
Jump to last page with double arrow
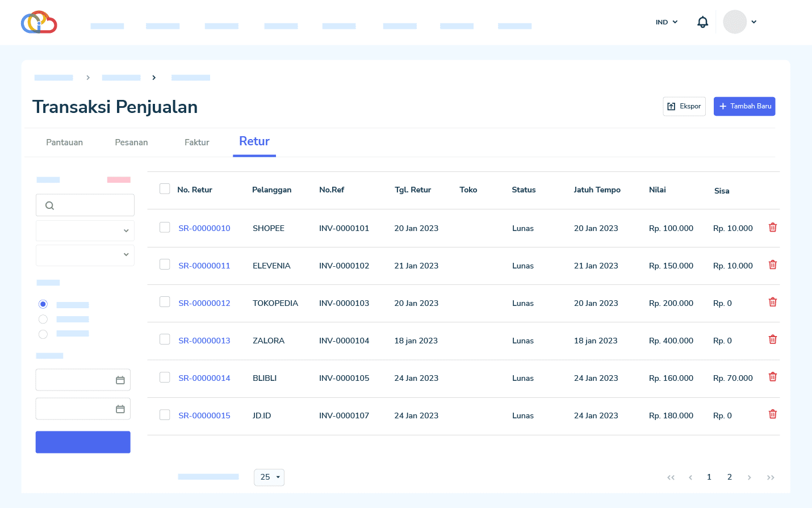click(770, 477)
